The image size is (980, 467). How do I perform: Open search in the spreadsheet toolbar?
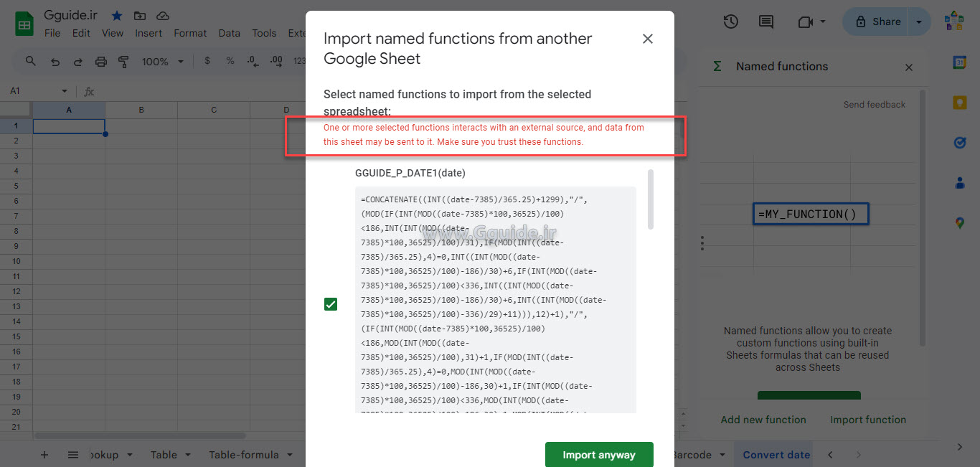[29, 62]
